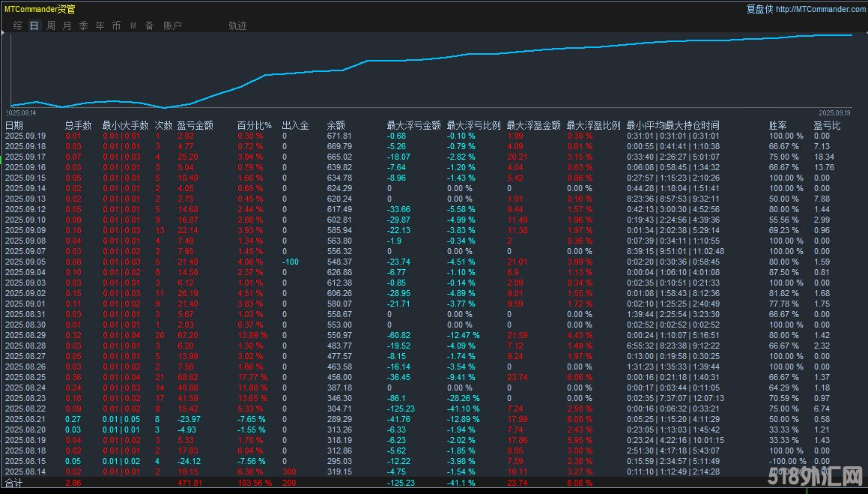
Task: Open the 备 notes icon
Action: point(149,25)
